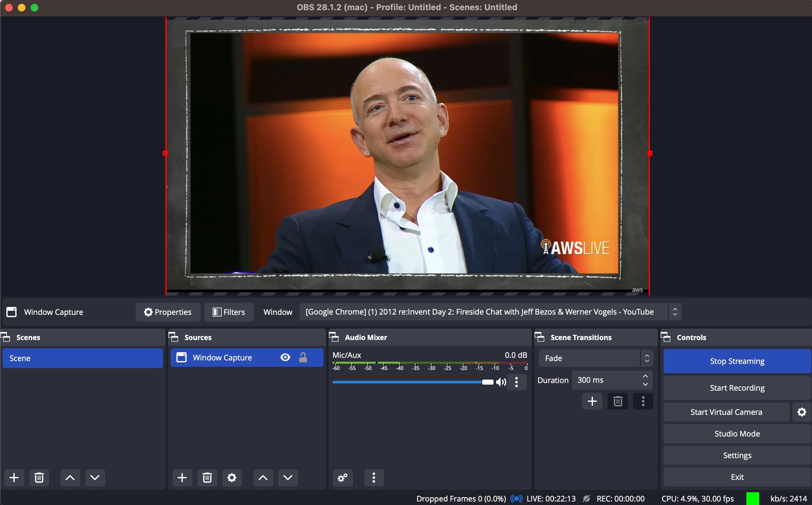The image size is (812, 505).
Task: Click the Mic/Aux volume slider handle
Action: 487,382
